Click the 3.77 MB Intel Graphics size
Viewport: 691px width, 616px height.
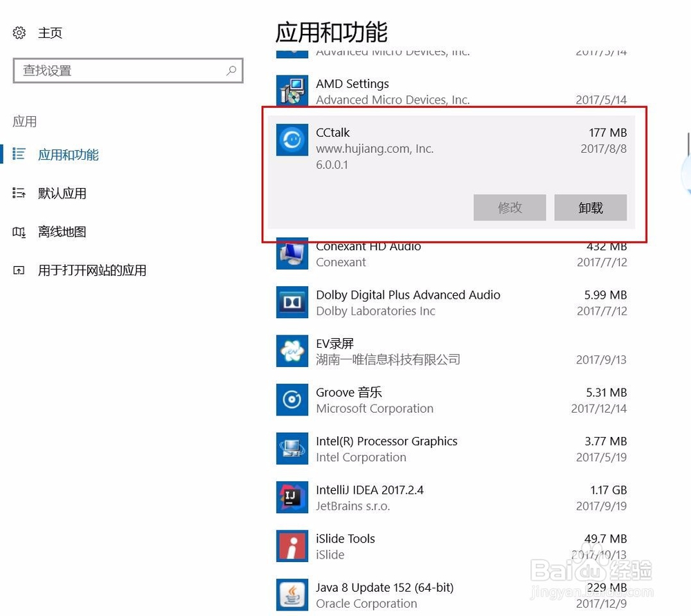click(x=605, y=441)
